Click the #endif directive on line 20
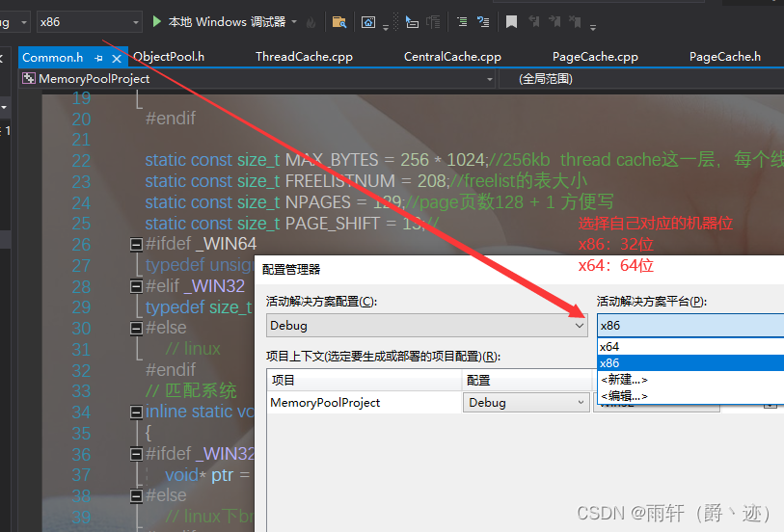This screenshot has width=784, height=532. pos(171,119)
